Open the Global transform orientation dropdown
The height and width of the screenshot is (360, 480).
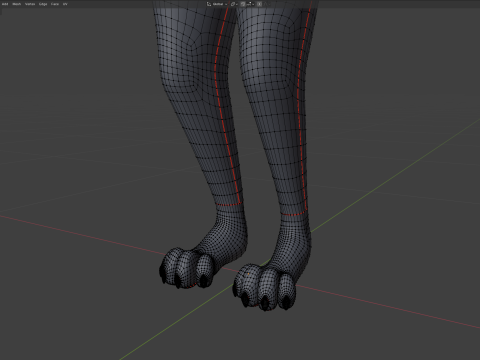point(217,4)
